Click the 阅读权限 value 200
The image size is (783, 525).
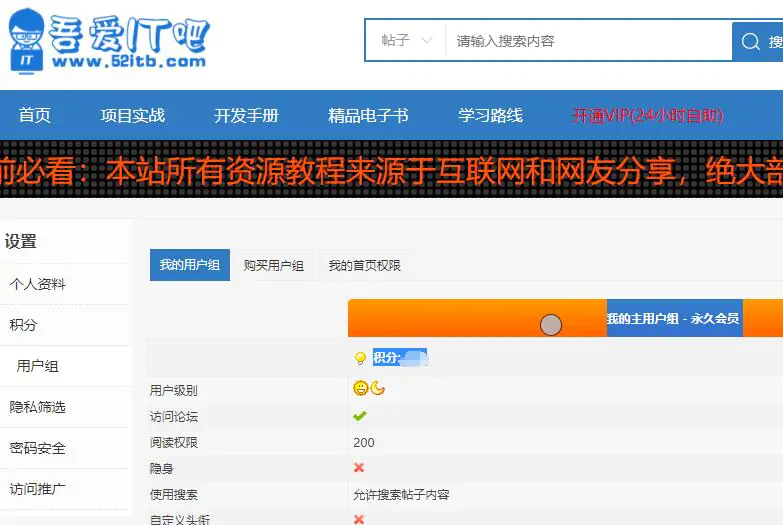click(364, 443)
